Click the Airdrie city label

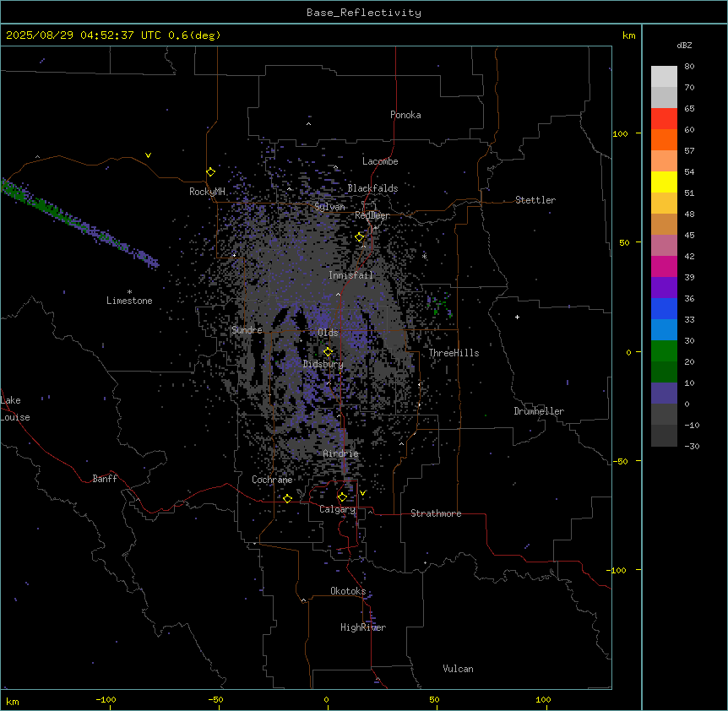pyautogui.click(x=341, y=453)
